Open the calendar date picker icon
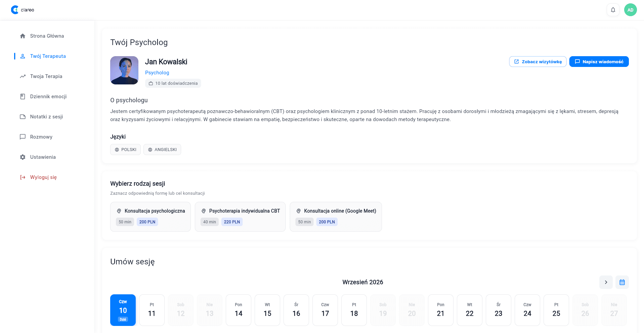This screenshot has height=333, width=644. (622, 282)
